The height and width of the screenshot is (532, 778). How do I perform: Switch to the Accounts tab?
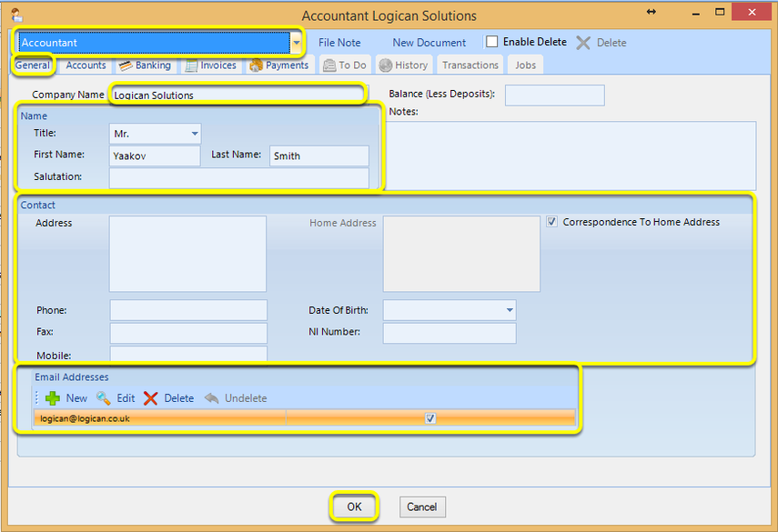click(86, 65)
